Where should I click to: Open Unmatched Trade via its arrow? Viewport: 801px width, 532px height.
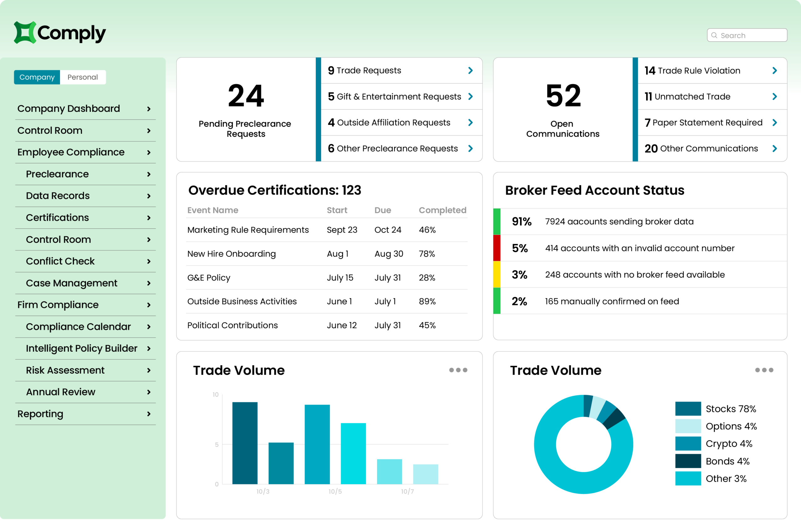tap(774, 96)
